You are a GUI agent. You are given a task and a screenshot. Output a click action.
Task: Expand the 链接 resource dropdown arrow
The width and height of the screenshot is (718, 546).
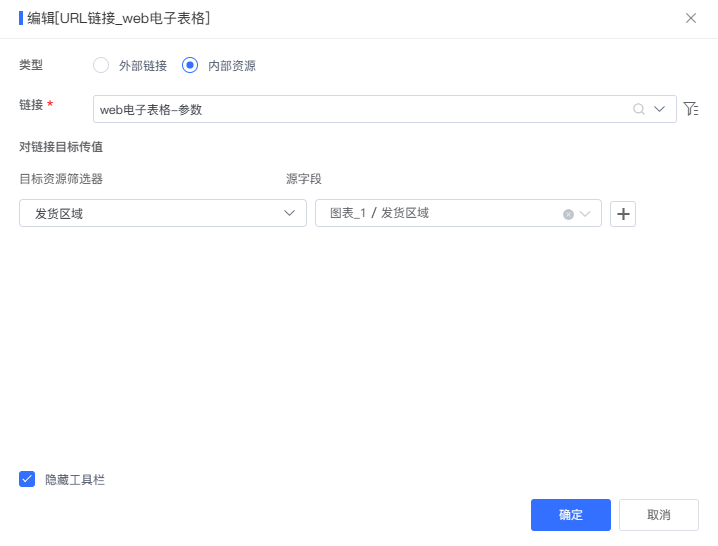pyautogui.click(x=659, y=109)
